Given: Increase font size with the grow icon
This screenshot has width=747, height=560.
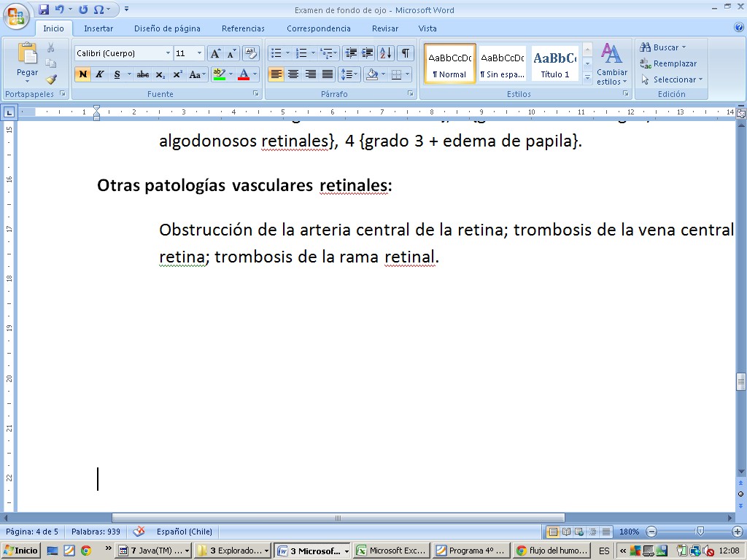Looking at the screenshot, I should 215,53.
